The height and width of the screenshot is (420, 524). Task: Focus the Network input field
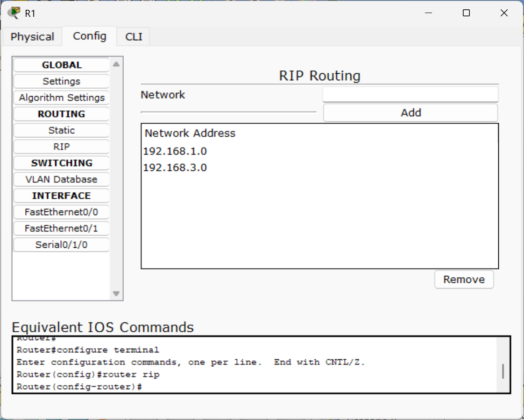[411, 94]
